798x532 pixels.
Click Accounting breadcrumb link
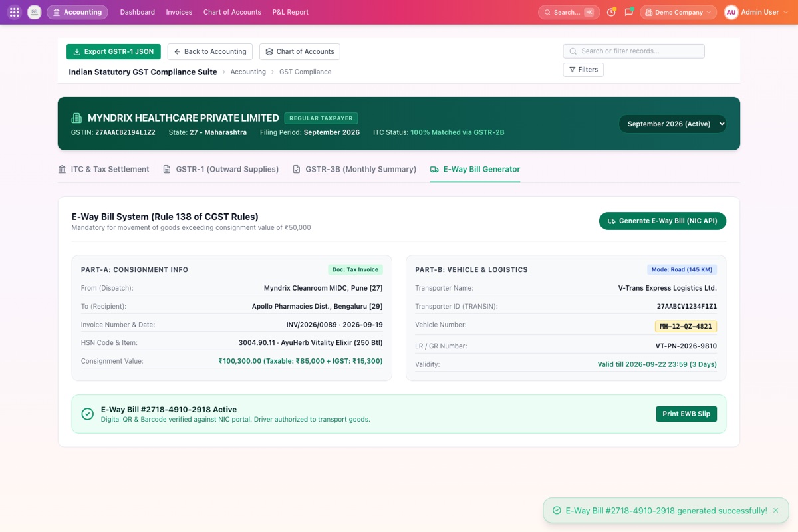(248, 72)
